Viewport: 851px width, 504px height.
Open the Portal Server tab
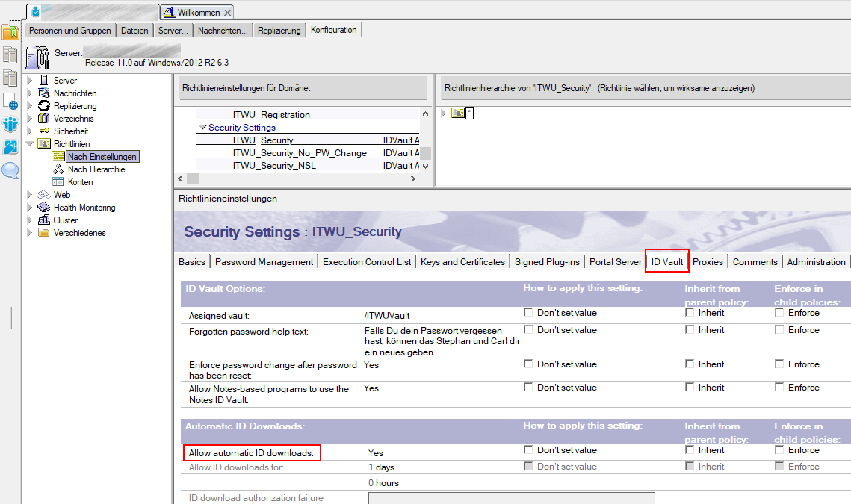pyautogui.click(x=616, y=262)
